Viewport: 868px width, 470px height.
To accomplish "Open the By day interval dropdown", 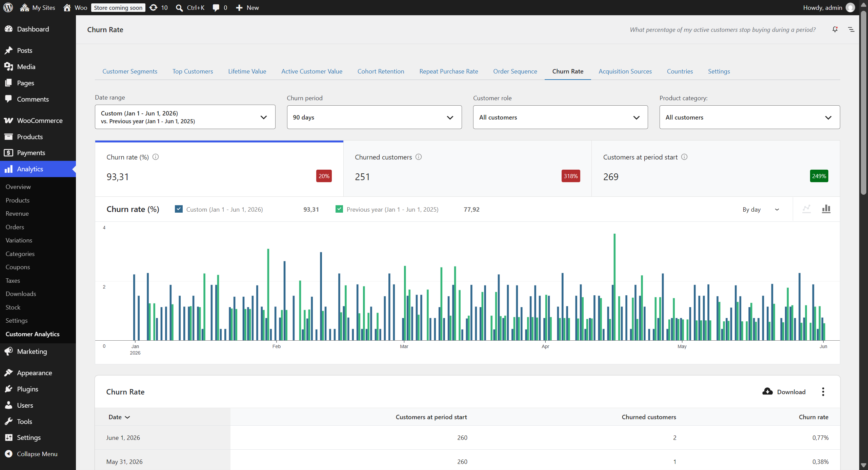I will 761,209.
